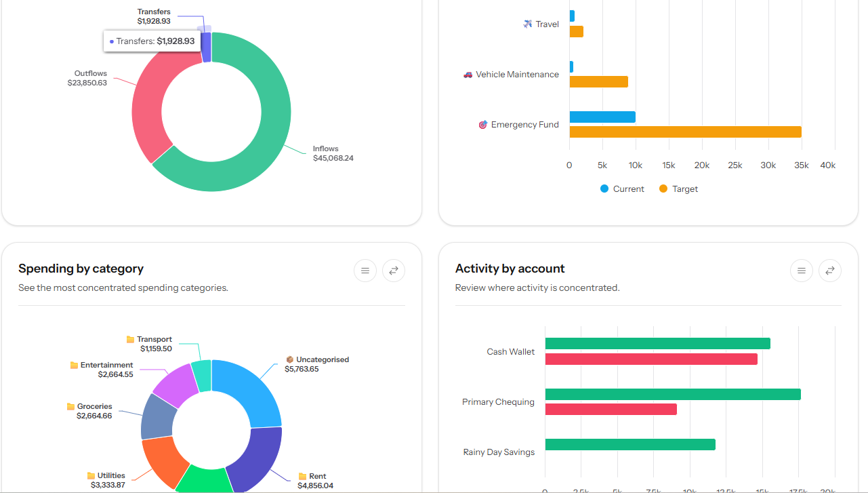Viewport: 868px width, 493px height.
Task: Click Travel orange target bar
Action: (576, 32)
